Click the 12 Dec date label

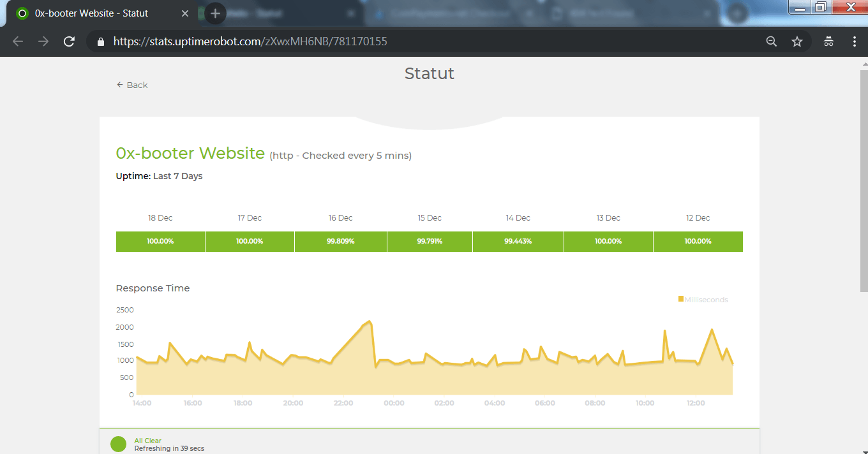698,218
